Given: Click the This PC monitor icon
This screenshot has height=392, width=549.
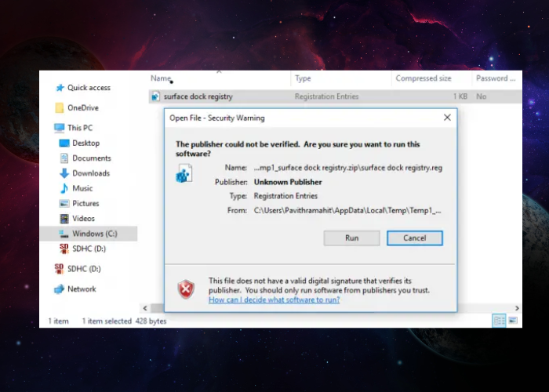Looking at the screenshot, I should [x=59, y=128].
